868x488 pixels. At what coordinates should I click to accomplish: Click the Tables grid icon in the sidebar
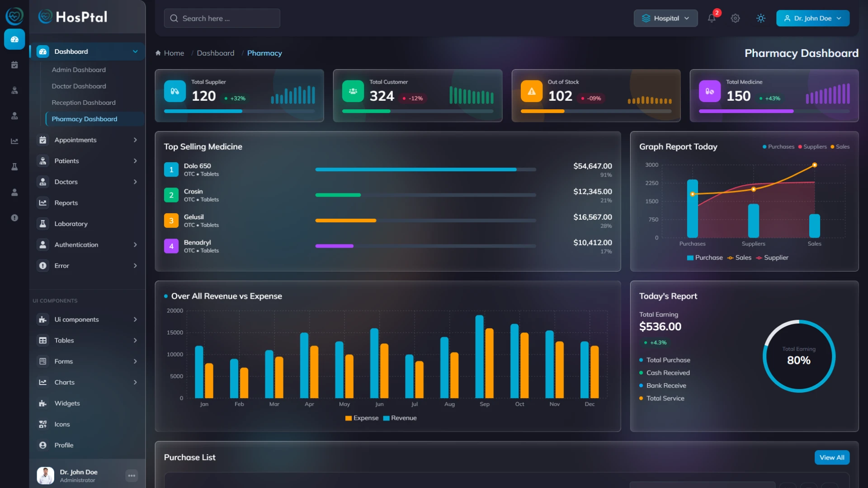coord(43,341)
